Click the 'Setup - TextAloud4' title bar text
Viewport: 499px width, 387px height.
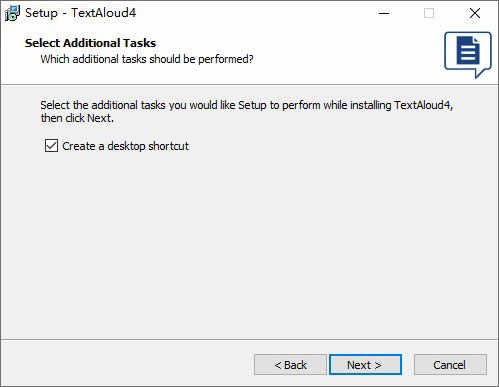80,13
